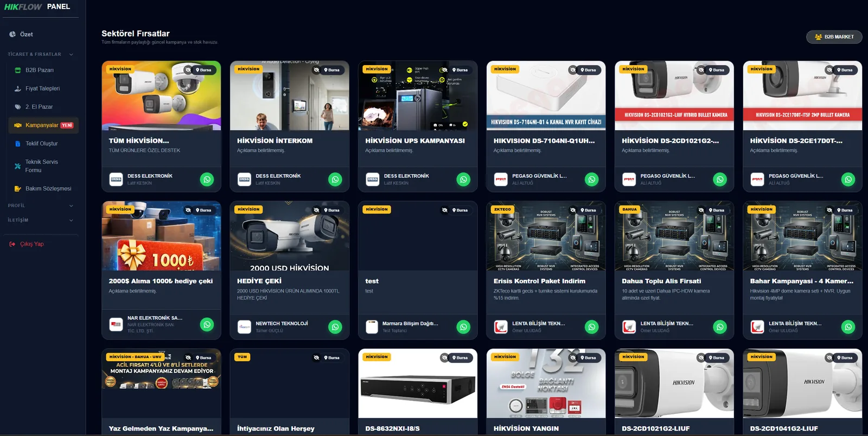This screenshot has height=436, width=868.
Task: Open DS-8632NXI-I8/S recorder product image
Action: 418,383
